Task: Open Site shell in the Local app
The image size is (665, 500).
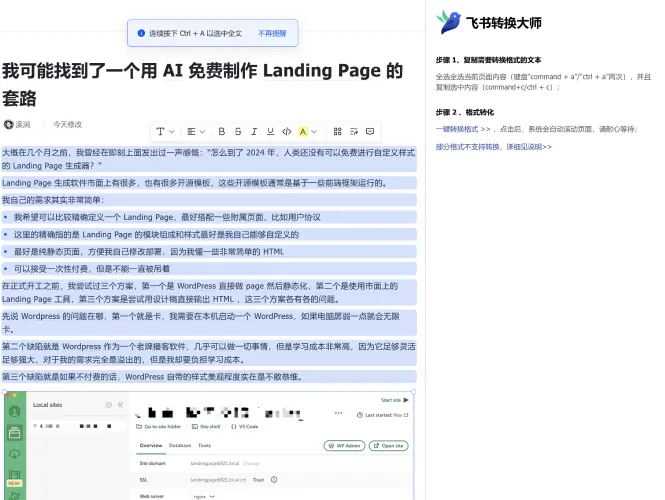Action: click(206, 427)
